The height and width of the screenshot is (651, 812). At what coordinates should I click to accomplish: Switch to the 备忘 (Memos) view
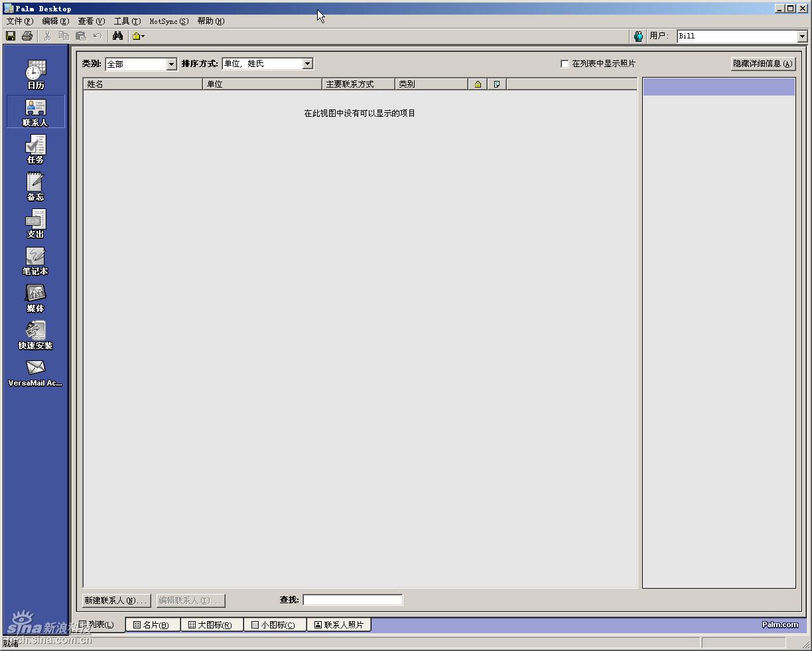(x=35, y=186)
